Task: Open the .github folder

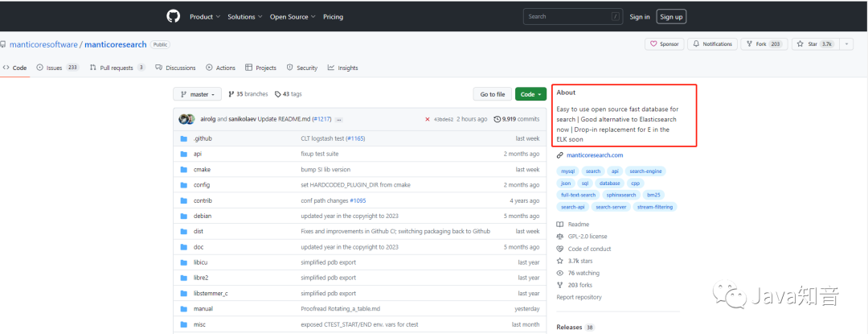Action: tap(203, 138)
